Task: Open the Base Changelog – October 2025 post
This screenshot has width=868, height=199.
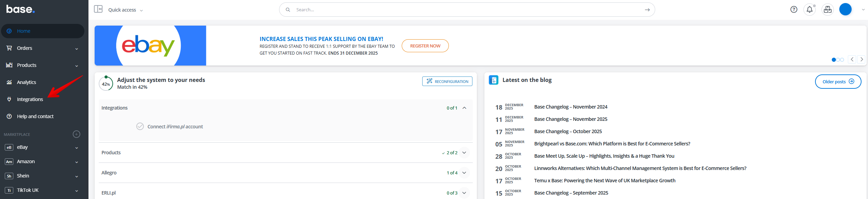Action: coord(568,131)
